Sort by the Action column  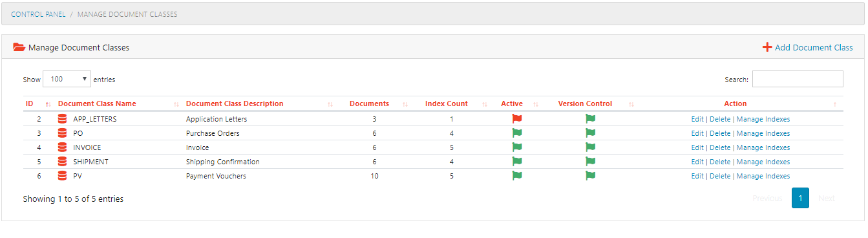[741, 103]
